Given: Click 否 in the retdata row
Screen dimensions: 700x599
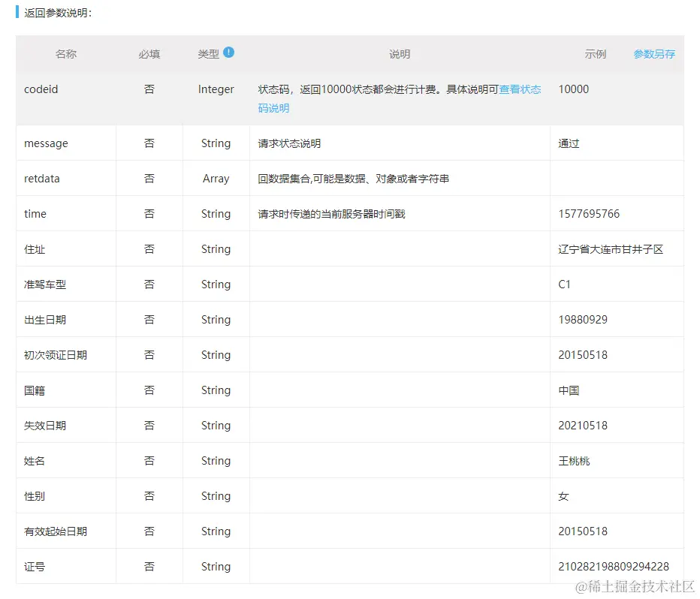Looking at the screenshot, I should click(x=149, y=179).
